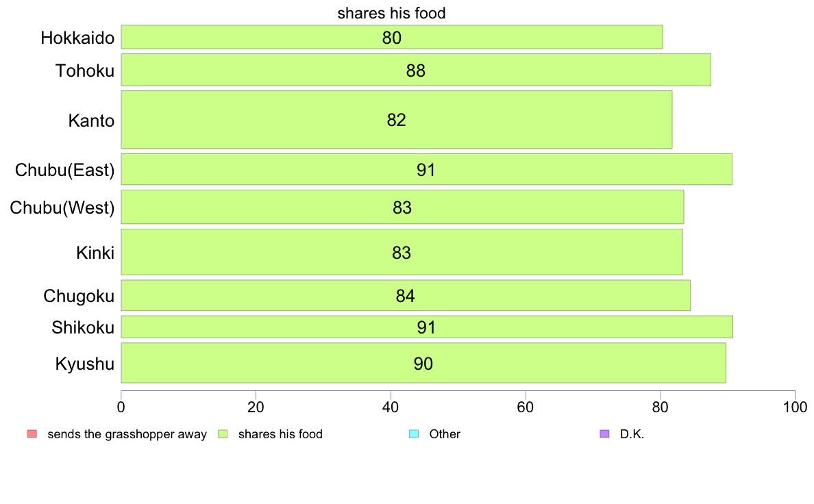Select the Chubu(East) bar showing 91
814x504 pixels.
coord(427,169)
